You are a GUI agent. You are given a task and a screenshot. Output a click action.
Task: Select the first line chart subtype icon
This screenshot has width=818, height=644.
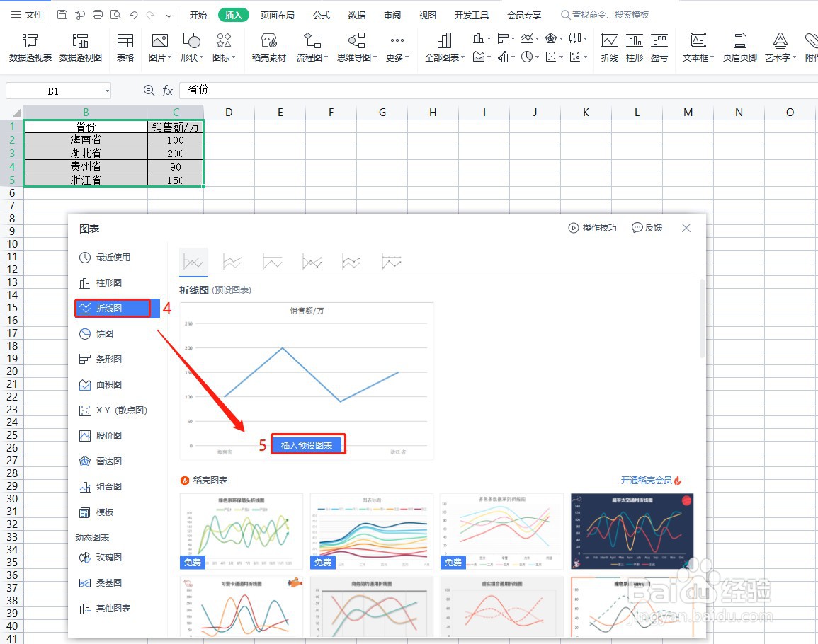coord(193,263)
